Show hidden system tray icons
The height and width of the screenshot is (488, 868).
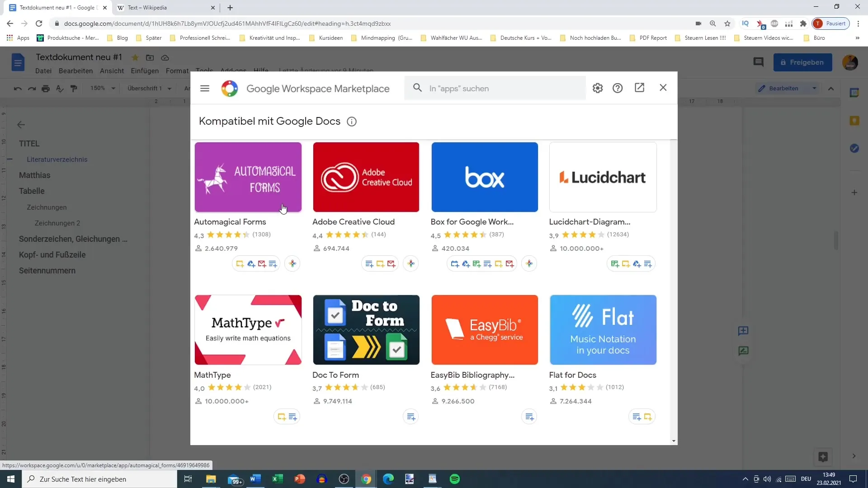[745, 479]
